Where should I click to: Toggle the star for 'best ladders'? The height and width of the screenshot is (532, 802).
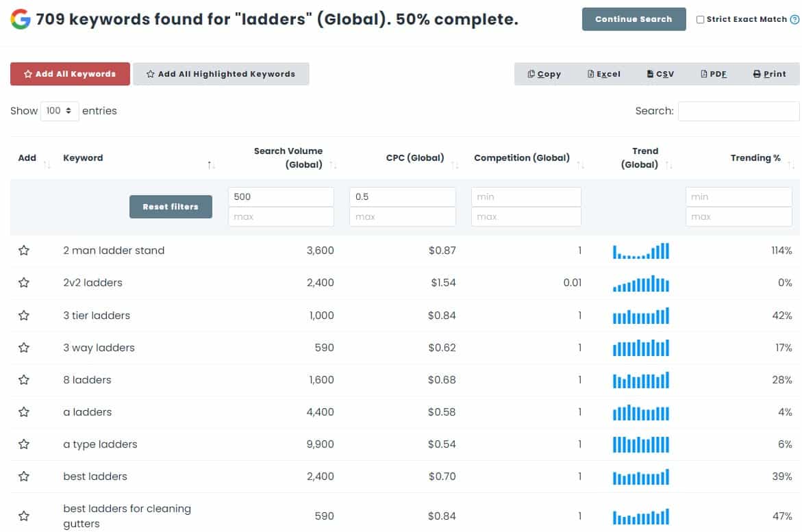[24, 476]
